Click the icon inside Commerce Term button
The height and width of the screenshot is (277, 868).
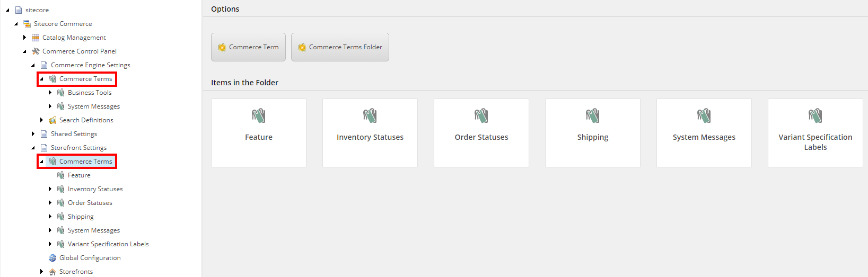(222, 47)
